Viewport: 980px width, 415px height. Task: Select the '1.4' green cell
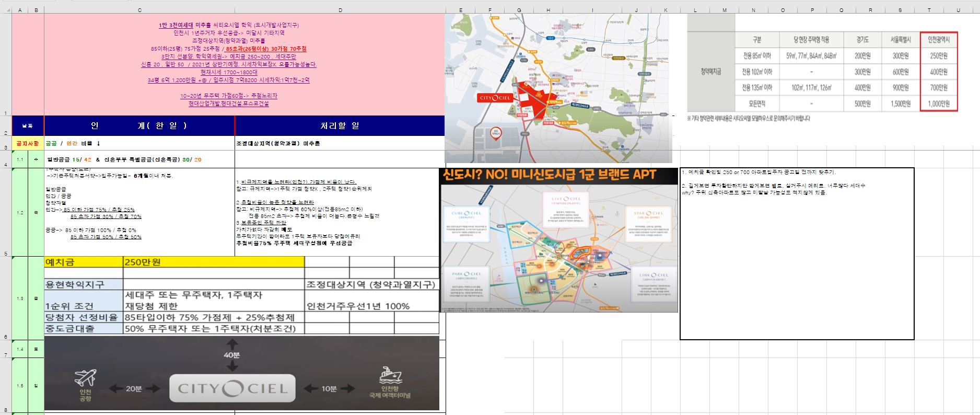pos(20,349)
